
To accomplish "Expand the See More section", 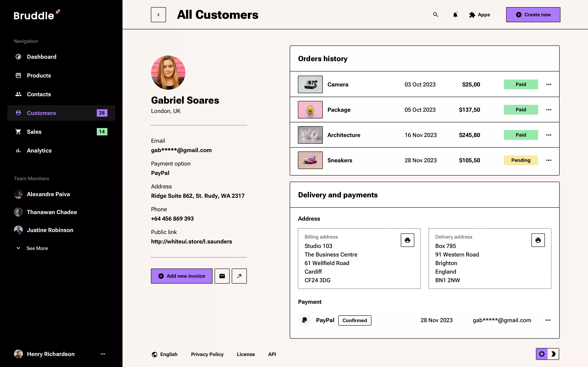I will coord(37,248).
